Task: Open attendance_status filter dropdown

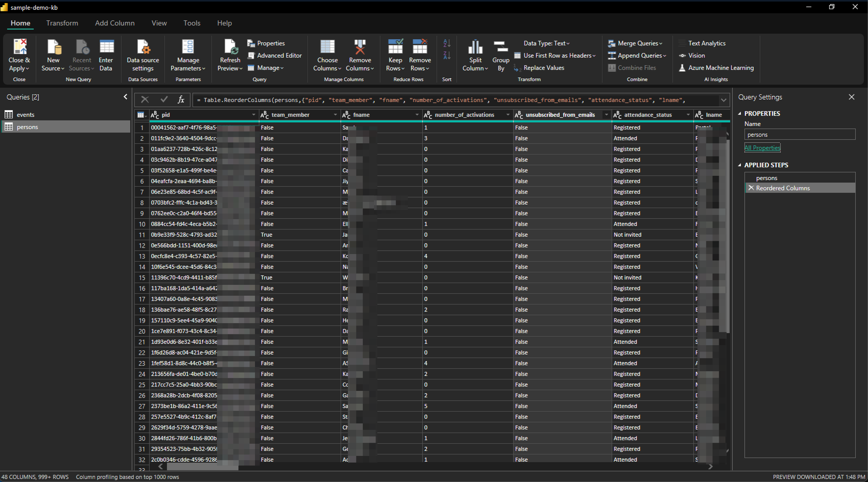Action: click(688, 115)
